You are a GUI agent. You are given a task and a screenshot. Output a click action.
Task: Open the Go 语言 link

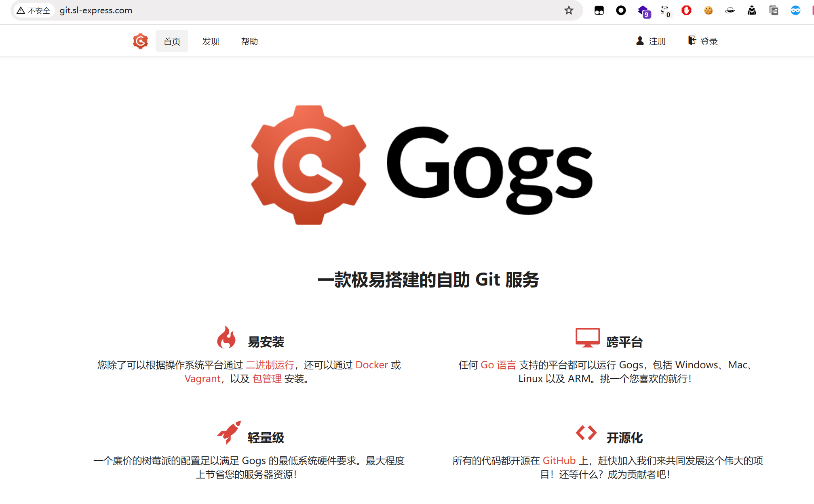click(498, 365)
